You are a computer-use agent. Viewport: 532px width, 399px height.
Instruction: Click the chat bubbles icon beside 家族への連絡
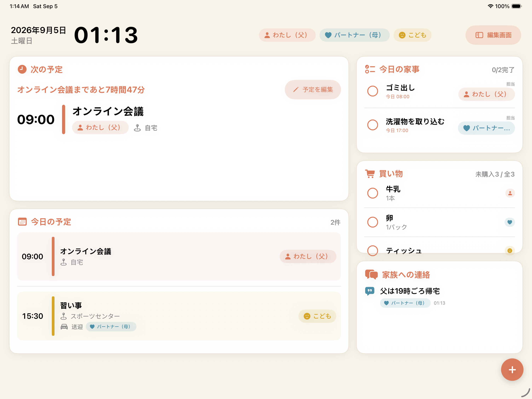pos(371,275)
